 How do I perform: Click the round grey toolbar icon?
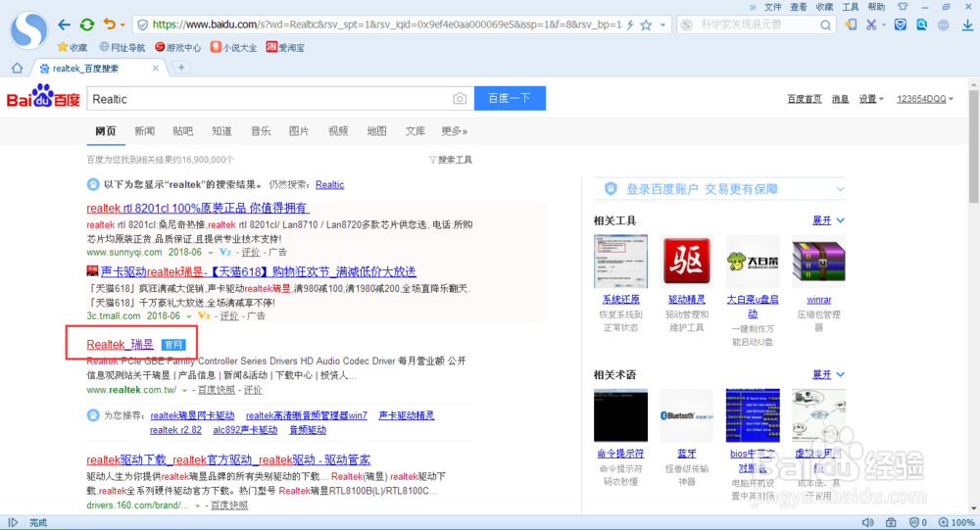943,25
